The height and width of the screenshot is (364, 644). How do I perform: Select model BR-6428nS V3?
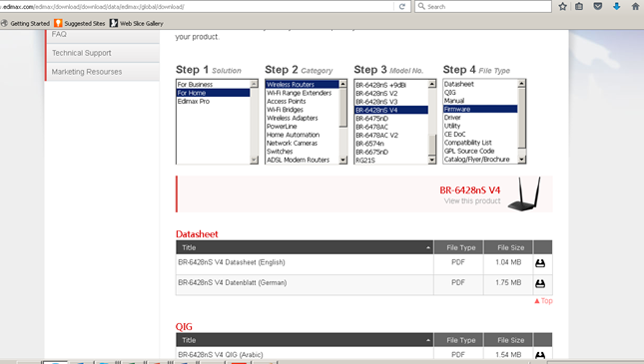[391, 102]
